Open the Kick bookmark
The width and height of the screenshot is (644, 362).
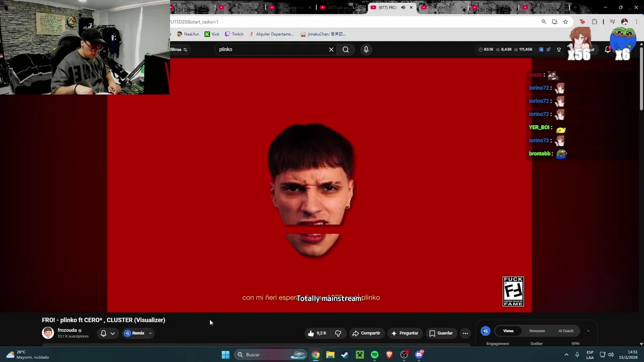(x=212, y=34)
